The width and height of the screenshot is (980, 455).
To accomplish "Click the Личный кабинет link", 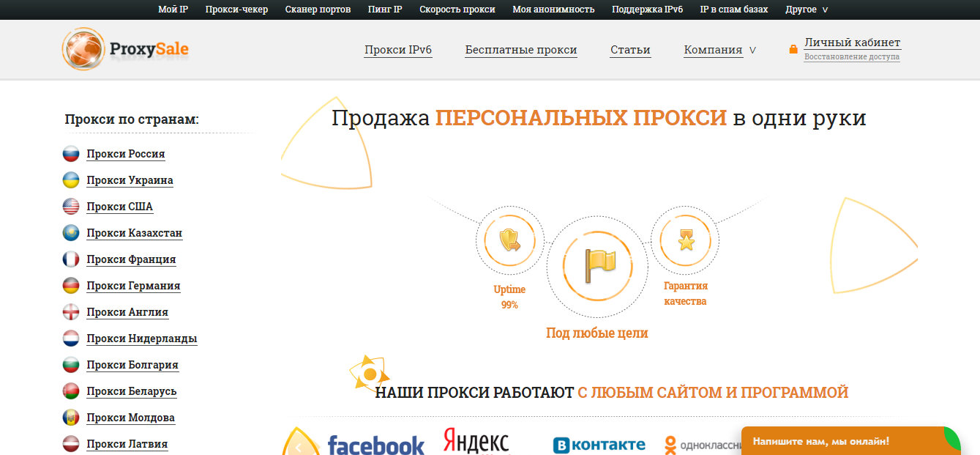I will pos(852,42).
